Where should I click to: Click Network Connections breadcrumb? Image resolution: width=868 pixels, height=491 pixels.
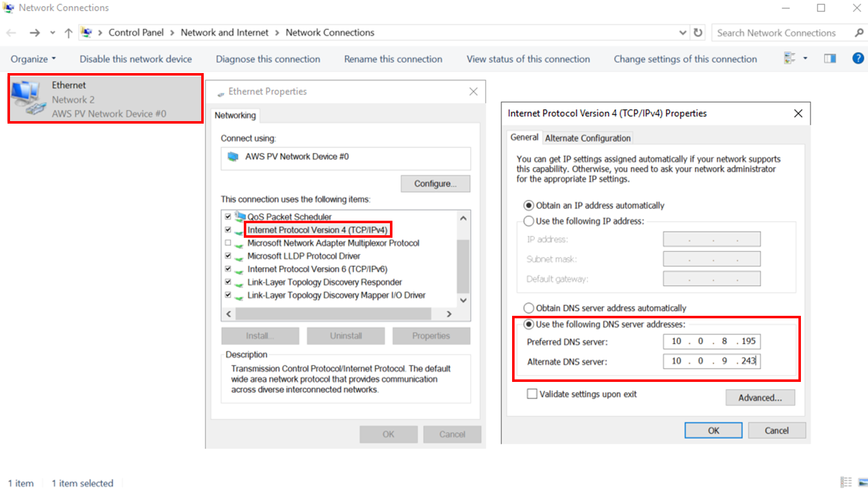[x=330, y=33]
